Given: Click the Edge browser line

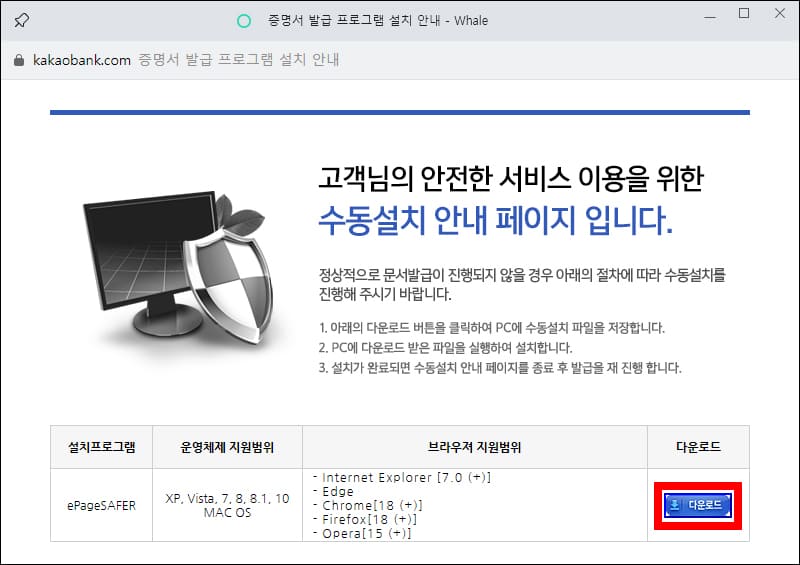Looking at the screenshot, I should click(x=333, y=491).
